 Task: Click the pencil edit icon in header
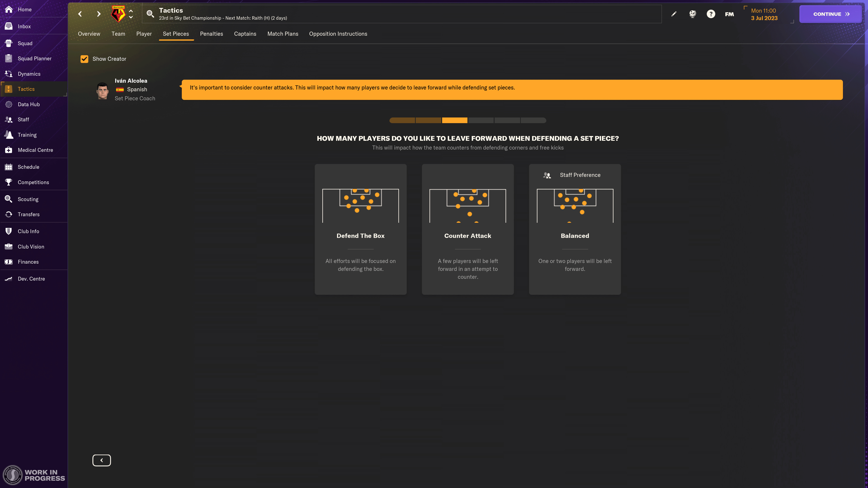674,14
